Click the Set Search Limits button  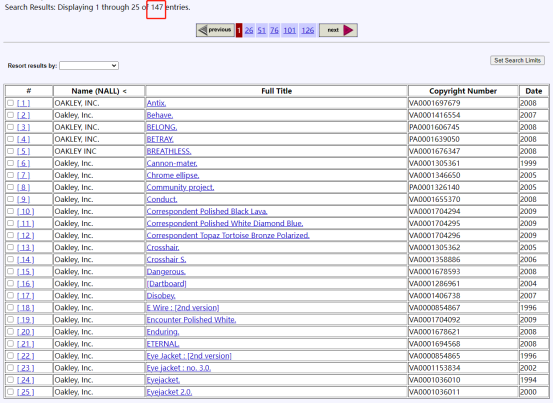tap(517, 60)
